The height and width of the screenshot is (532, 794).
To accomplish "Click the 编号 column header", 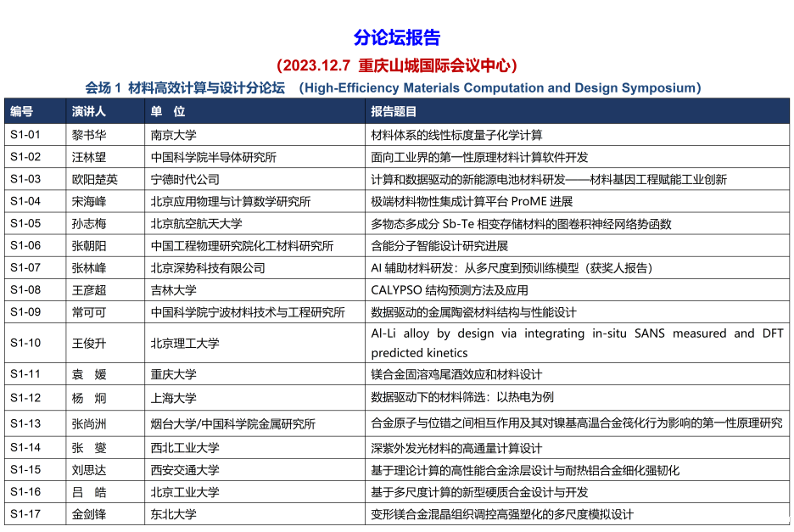I will (22, 112).
